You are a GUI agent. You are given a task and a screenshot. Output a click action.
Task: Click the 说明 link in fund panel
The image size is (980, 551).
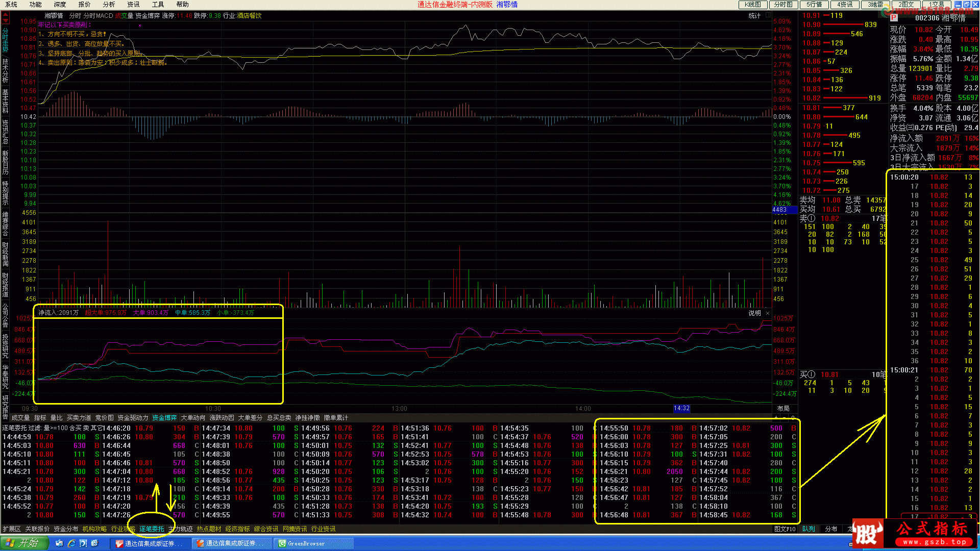(754, 313)
